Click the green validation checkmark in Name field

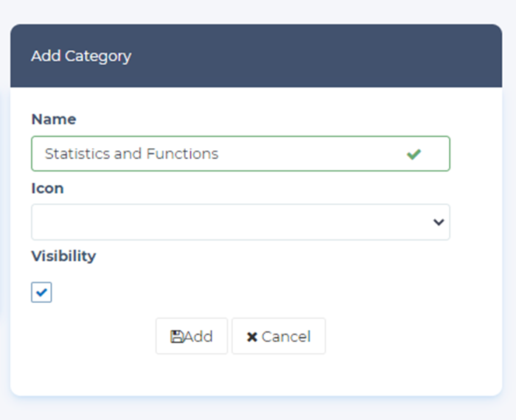click(414, 154)
